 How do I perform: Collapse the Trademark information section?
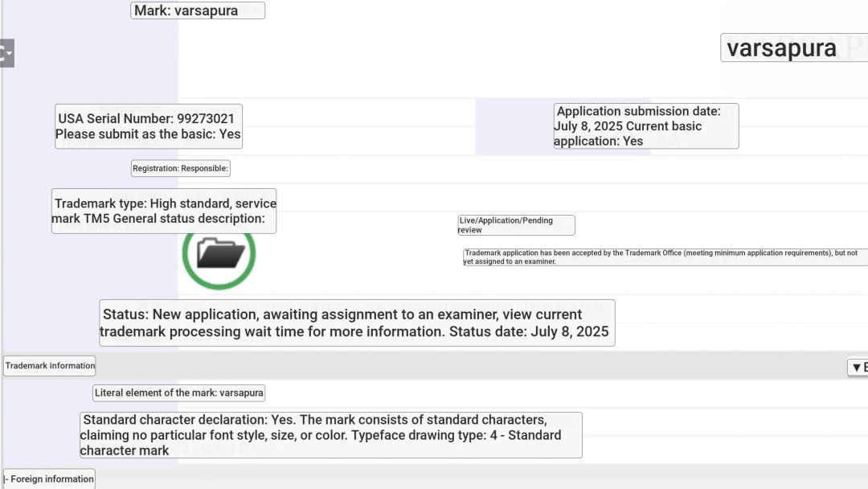(x=50, y=366)
